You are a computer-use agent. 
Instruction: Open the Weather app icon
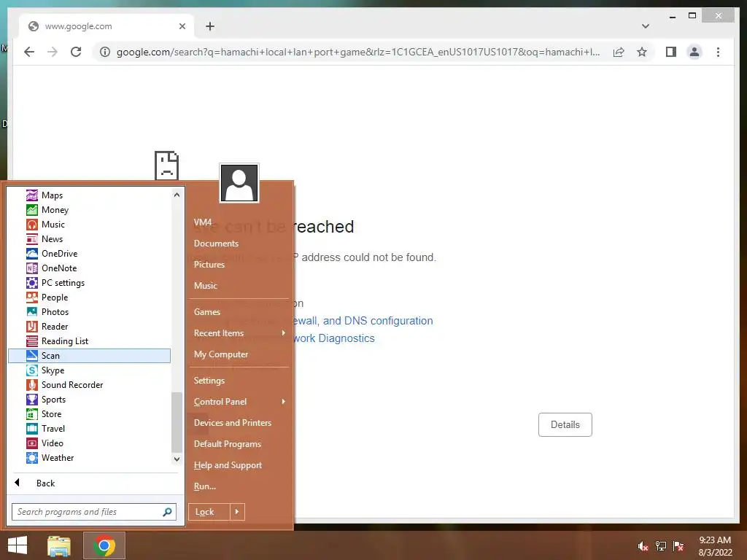pos(32,458)
